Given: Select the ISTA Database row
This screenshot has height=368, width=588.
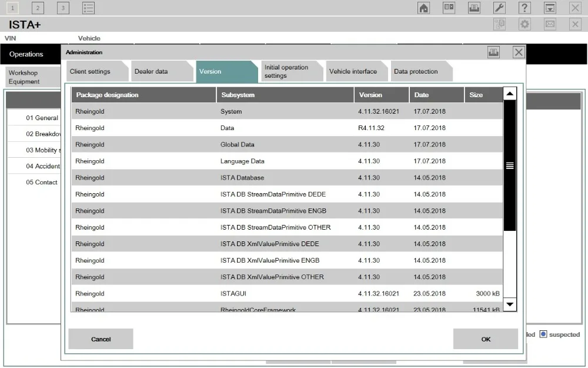Looking at the screenshot, I should click(x=287, y=178).
